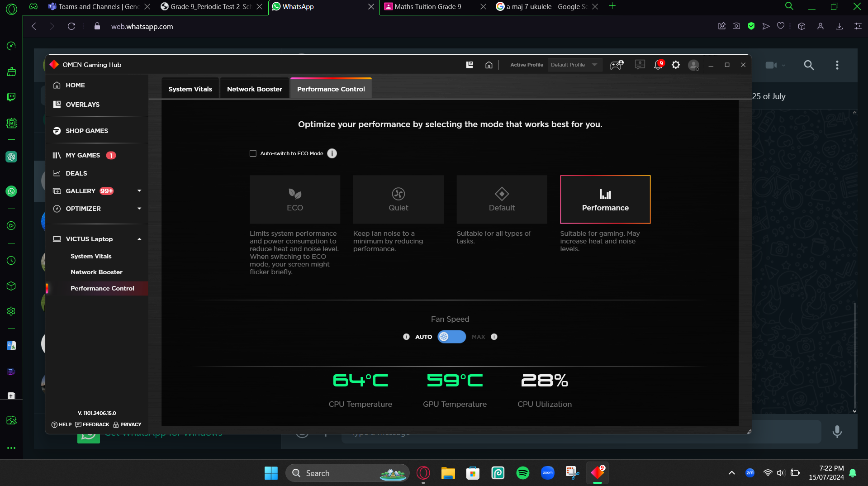Click the OMEN home icon in title bar
868x486 pixels.
pyautogui.click(x=489, y=65)
